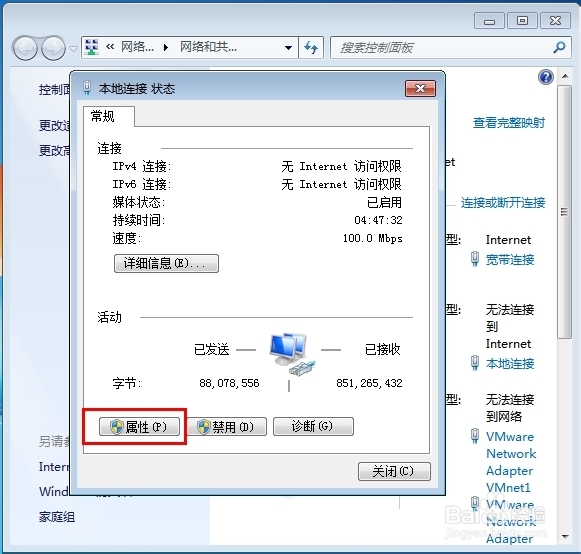Click the 网络... breadcrumb segment

click(x=137, y=47)
